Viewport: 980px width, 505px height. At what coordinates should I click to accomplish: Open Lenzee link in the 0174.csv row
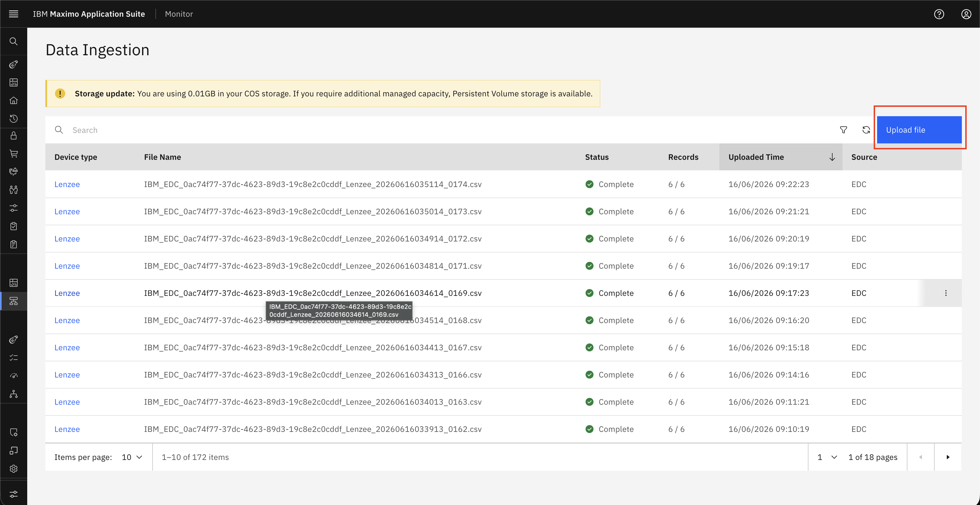(x=67, y=184)
